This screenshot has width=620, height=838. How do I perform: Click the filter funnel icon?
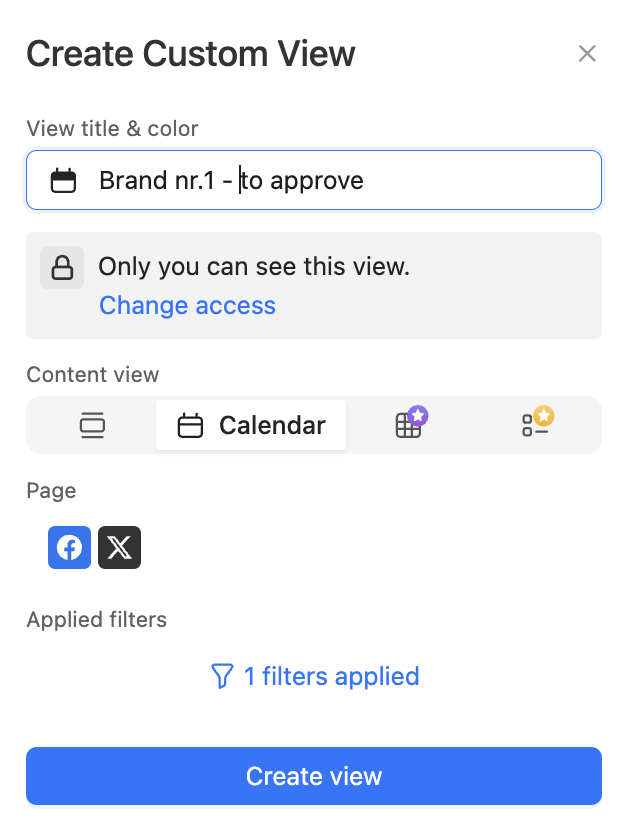tap(222, 676)
